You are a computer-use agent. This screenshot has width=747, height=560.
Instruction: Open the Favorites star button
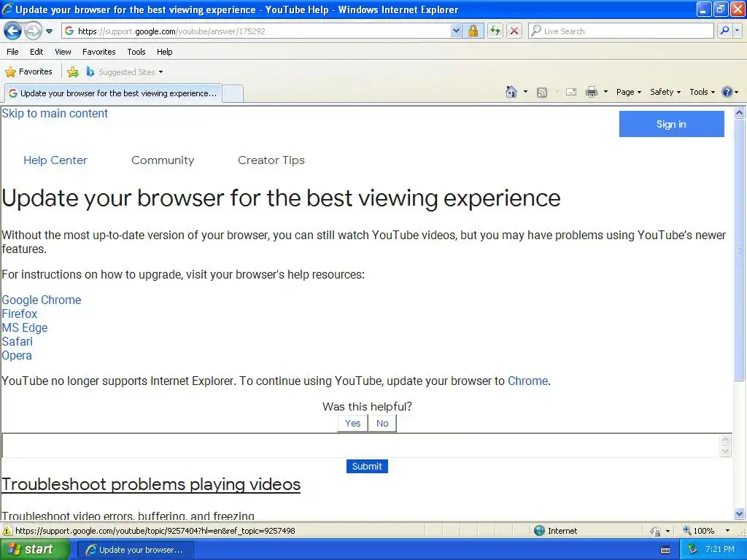28,72
